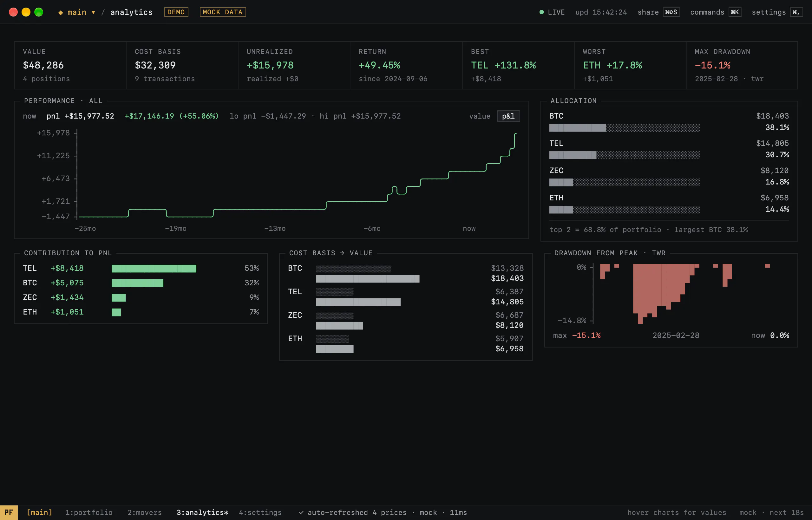Click the BTC $18,403 value bar in Cost Basis panel
This screenshot has height=520, width=812.
368,279
